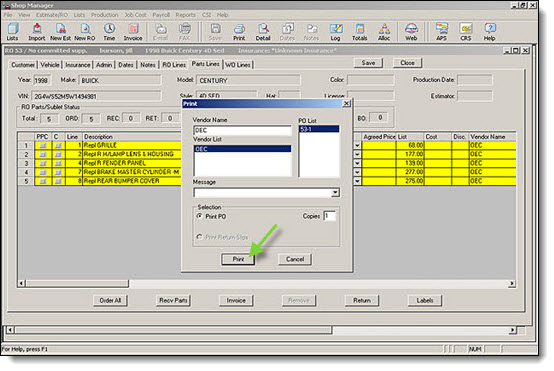The image size is (554, 371).
Task: Open dropdown arrow in the 177.00 row
Action: (357, 154)
